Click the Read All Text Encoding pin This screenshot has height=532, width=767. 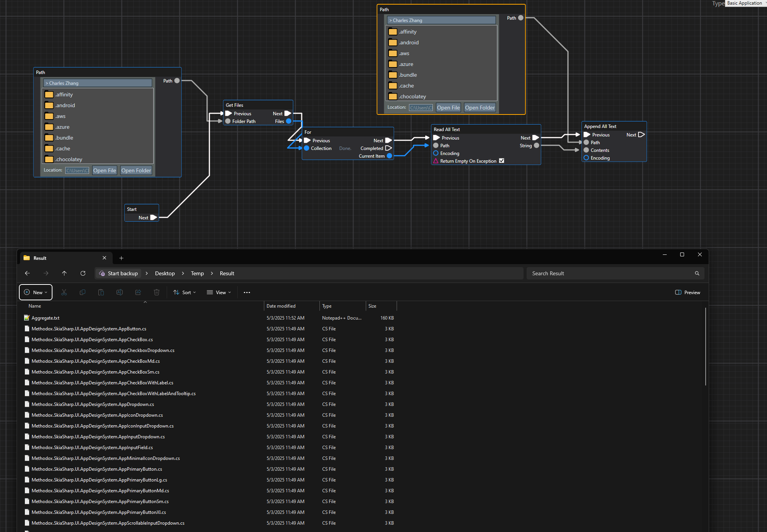click(436, 153)
